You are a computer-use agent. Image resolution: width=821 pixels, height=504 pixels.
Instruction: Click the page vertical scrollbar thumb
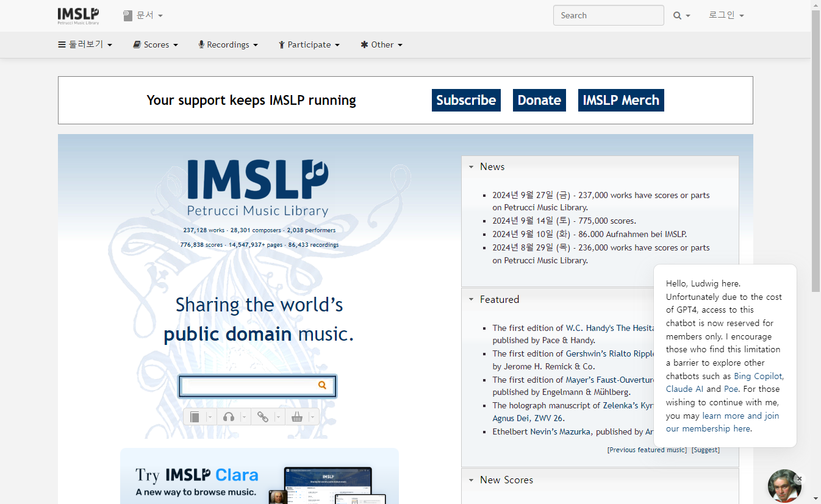coord(816,151)
